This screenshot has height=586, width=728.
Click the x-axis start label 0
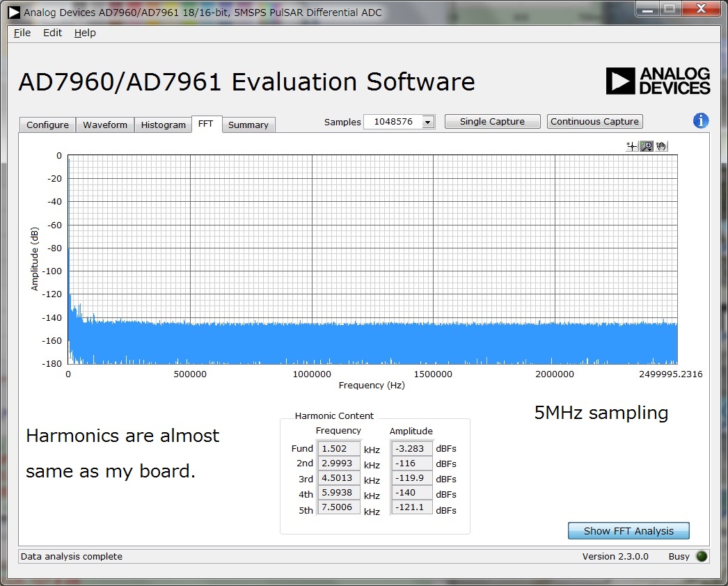(68, 374)
